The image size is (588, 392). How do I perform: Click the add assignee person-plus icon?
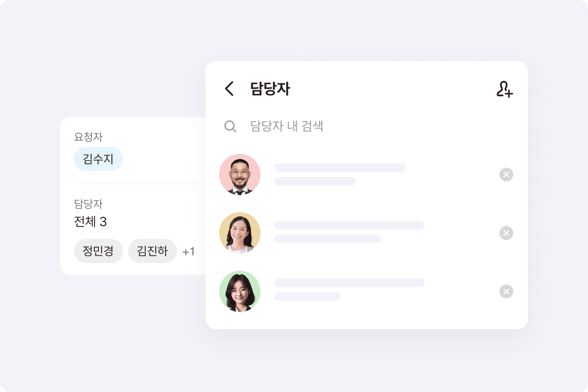point(504,89)
